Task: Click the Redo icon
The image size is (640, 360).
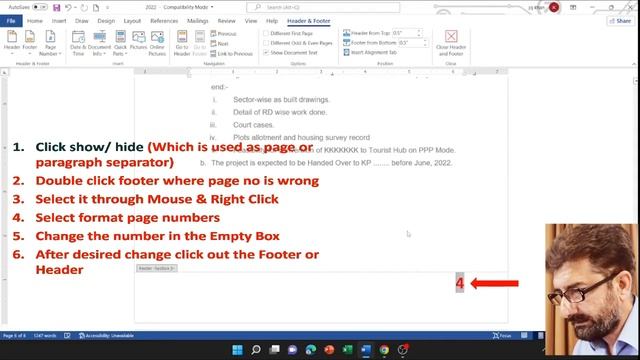Action: tap(84, 7)
